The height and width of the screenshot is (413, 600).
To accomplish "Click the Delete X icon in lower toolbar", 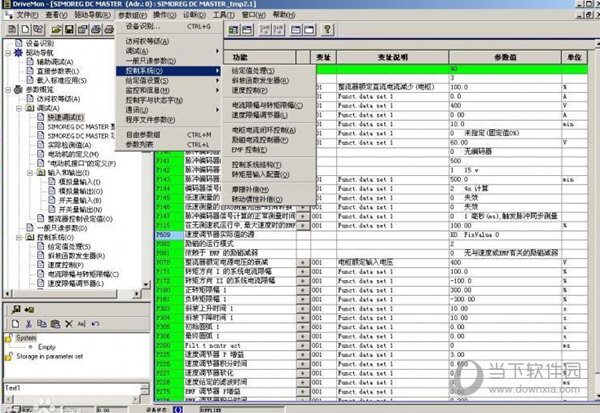I will tap(69, 324).
